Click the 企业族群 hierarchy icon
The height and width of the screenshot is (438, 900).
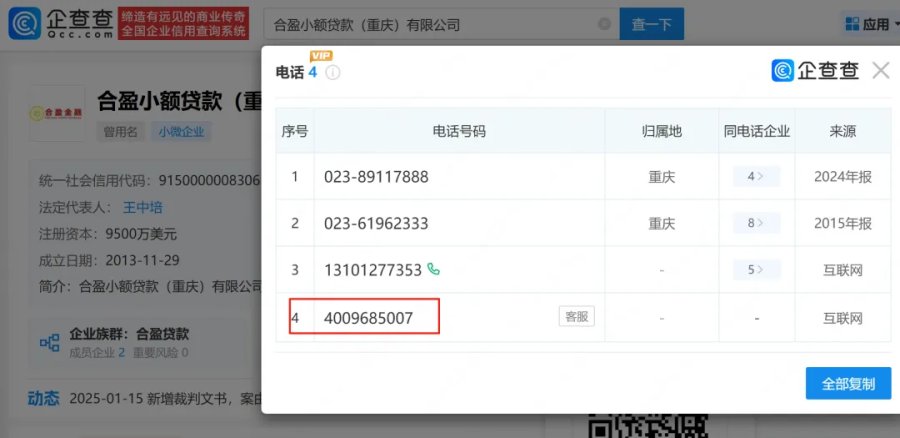click(x=50, y=342)
